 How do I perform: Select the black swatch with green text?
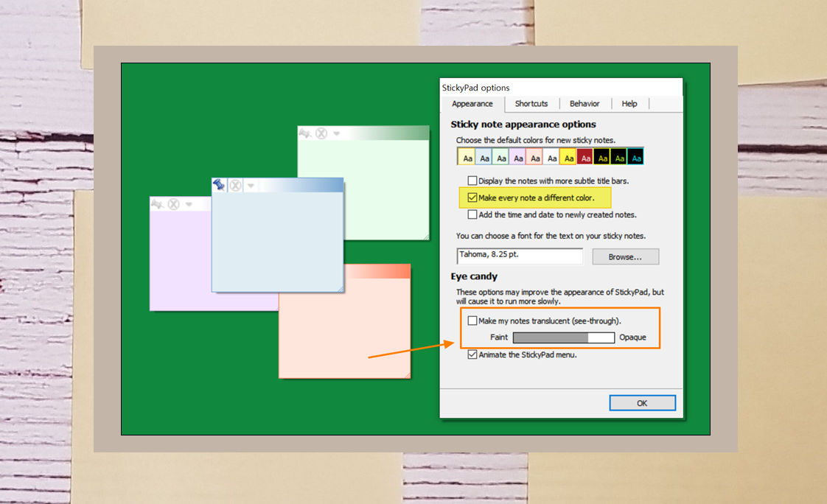[x=619, y=158]
